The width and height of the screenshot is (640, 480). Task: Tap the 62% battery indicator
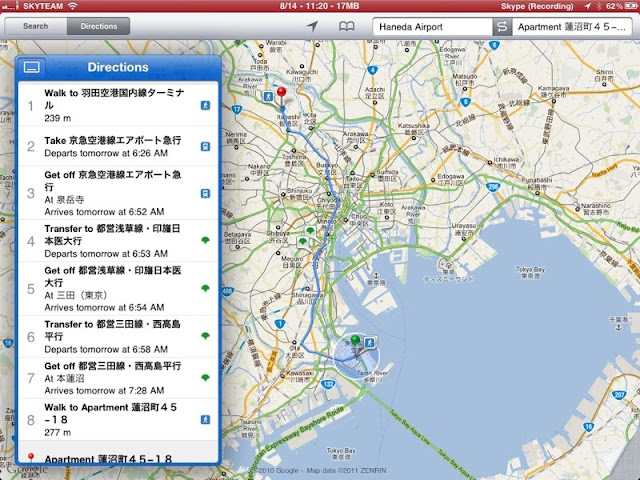(x=620, y=6)
